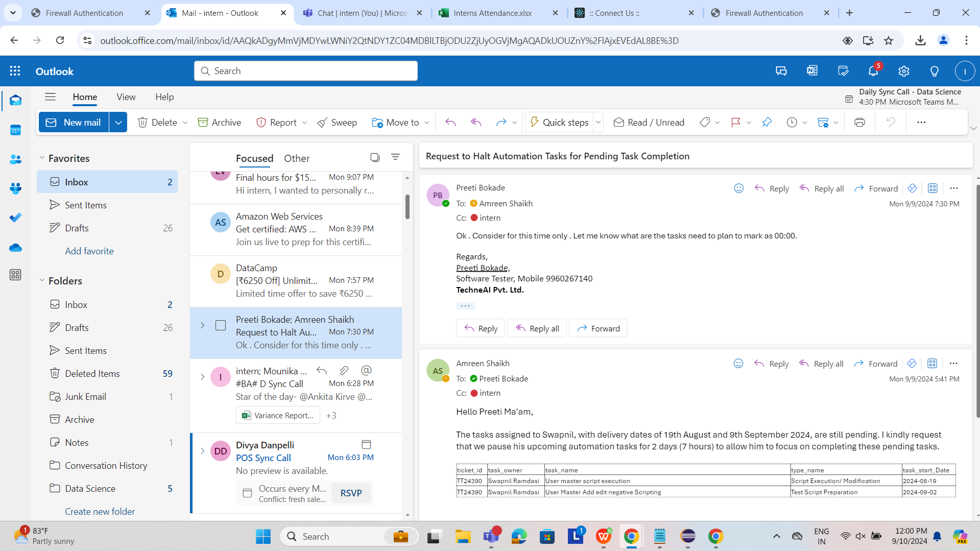Tick checkbox on Request to Halt Automation email

(x=221, y=325)
